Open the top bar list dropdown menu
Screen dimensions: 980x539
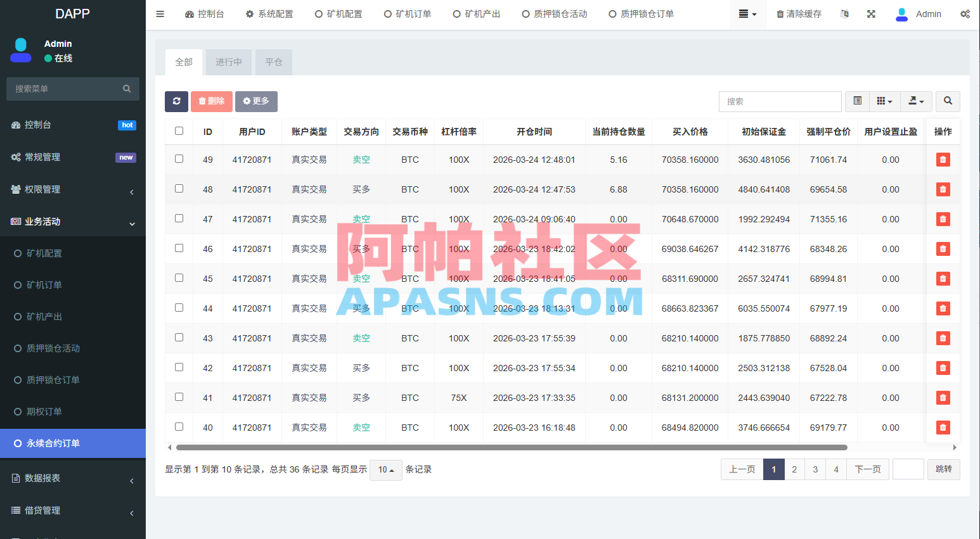pyautogui.click(x=747, y=14)
